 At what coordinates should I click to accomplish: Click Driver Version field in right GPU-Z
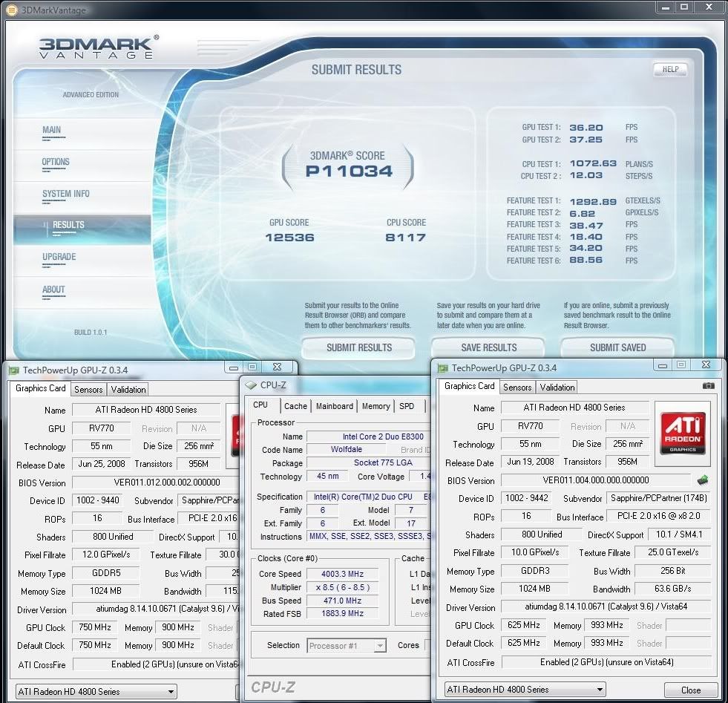[606, 606]
